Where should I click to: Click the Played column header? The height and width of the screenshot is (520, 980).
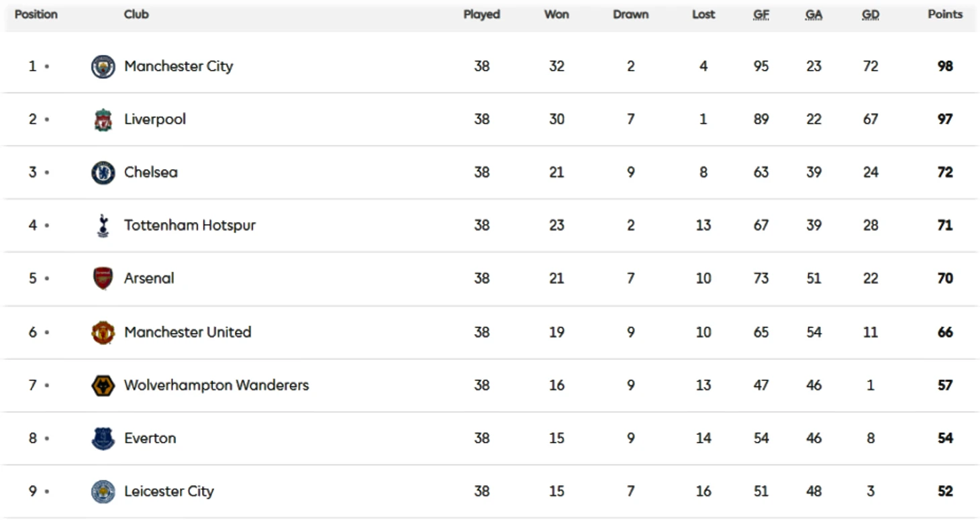482,14
